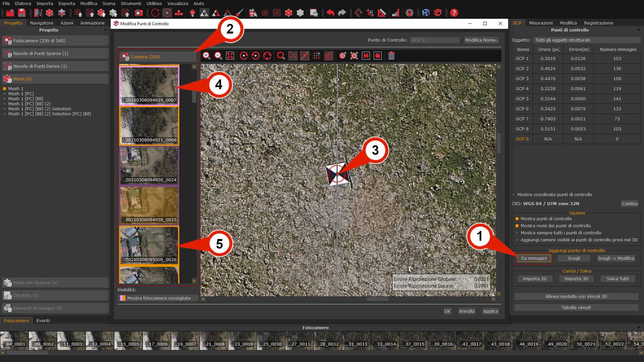Open the orbit rotation tool icon
This screenshot has height=362, width=644.
click(359, 13)
